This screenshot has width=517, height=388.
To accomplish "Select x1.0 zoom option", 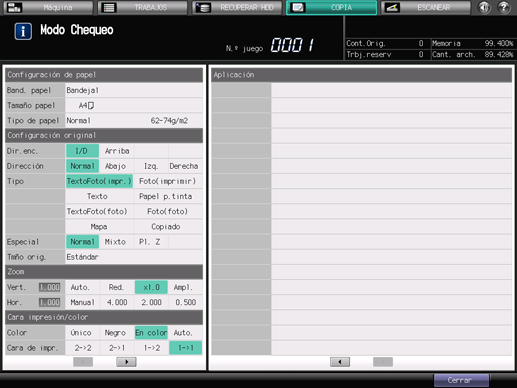I will coord(151,287).
